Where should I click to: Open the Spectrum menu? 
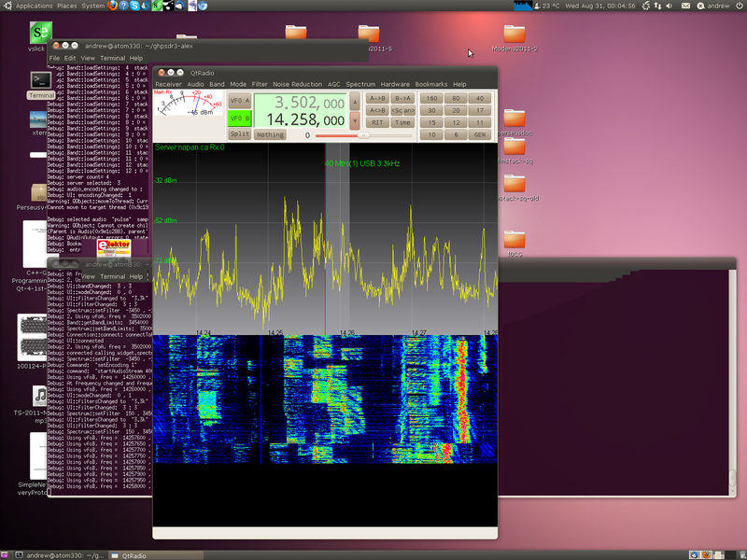click(x=360, y=84)
